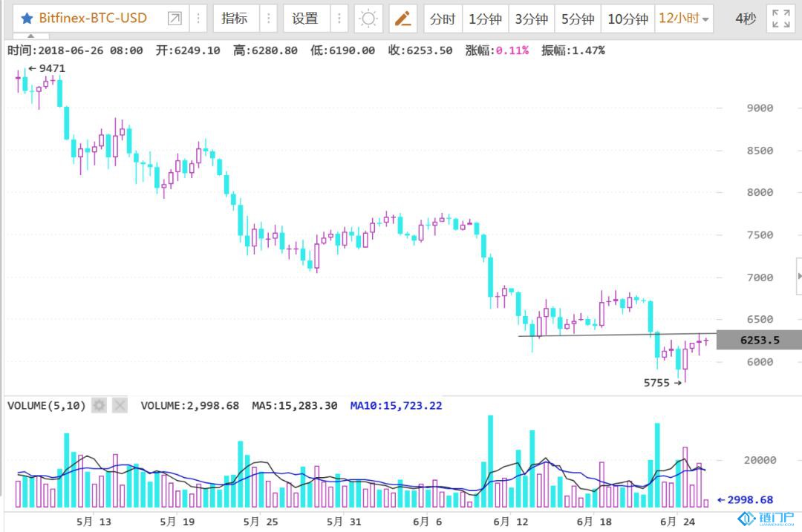
Task: Open the more options dots next to 设置
Action: pyautogui.click(x=339, y=19)
